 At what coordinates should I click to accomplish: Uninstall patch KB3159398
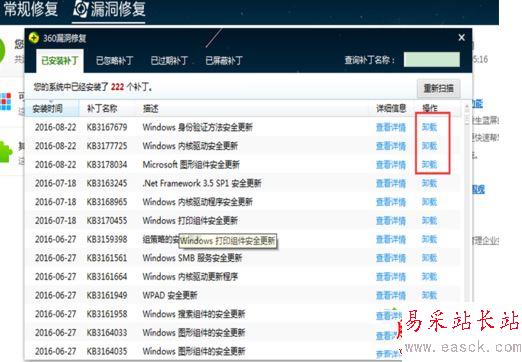click(429, 239)
